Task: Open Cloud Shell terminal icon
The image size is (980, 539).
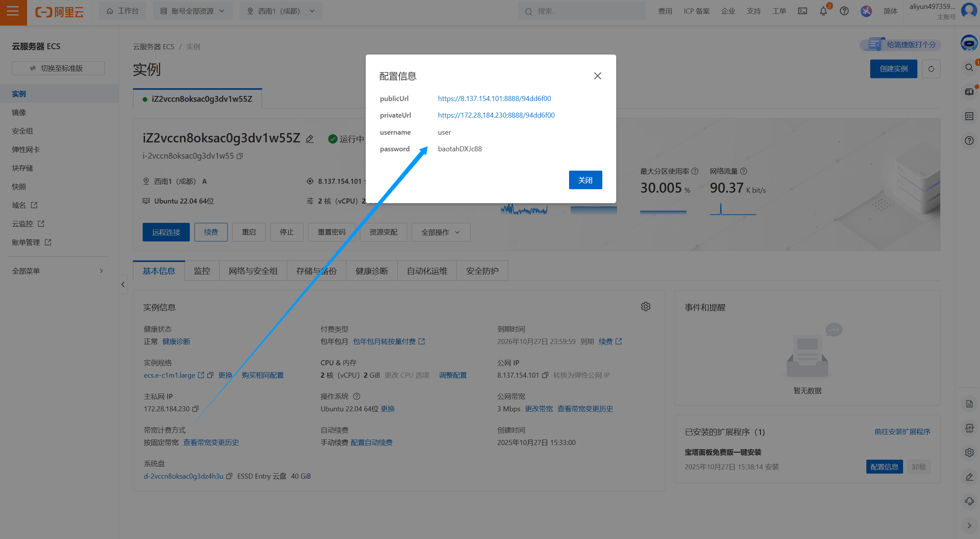Action: pos(803,11)
